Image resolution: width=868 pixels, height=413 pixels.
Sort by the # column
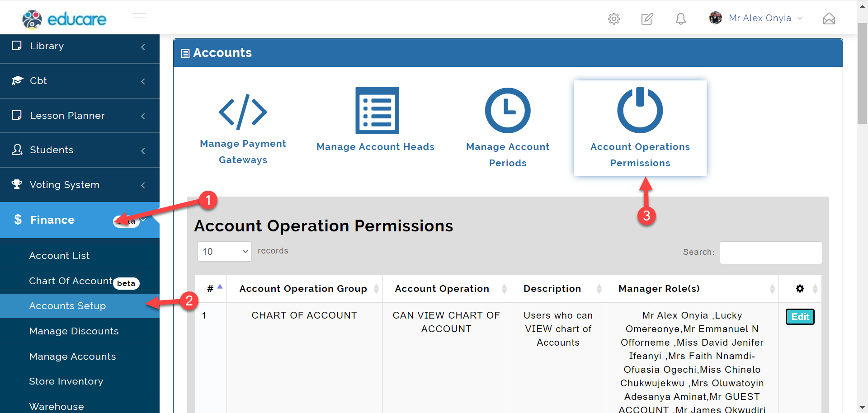211,289
